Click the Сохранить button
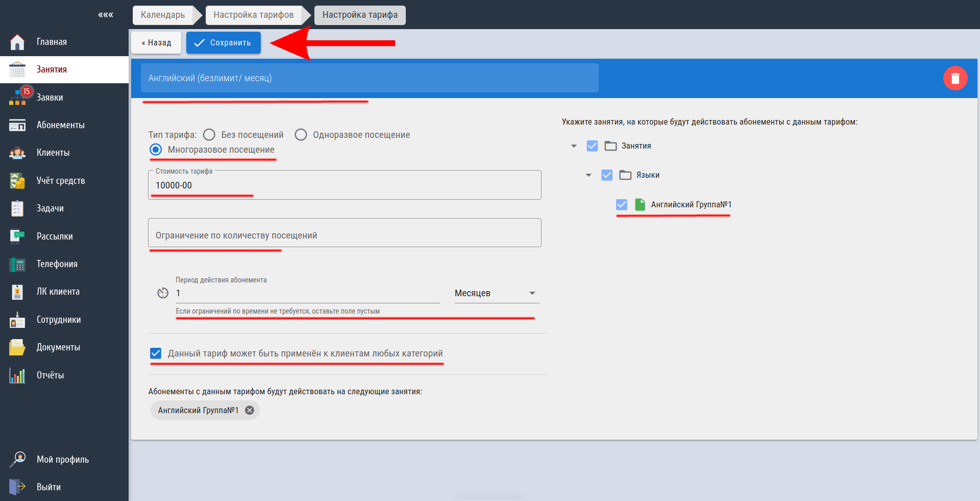 [224, 43]
